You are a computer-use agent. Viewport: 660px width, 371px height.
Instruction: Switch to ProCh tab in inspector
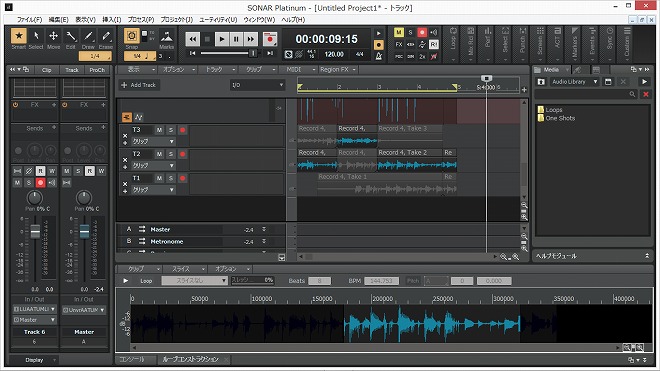point(97,70)
